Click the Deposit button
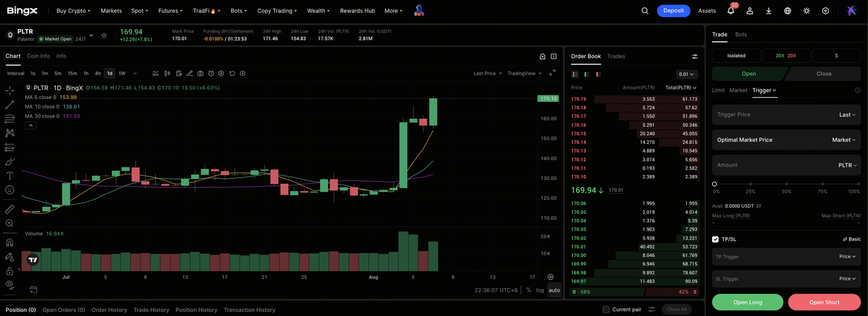The height and width of the screenshot is (316, 868). click(673, 11)
